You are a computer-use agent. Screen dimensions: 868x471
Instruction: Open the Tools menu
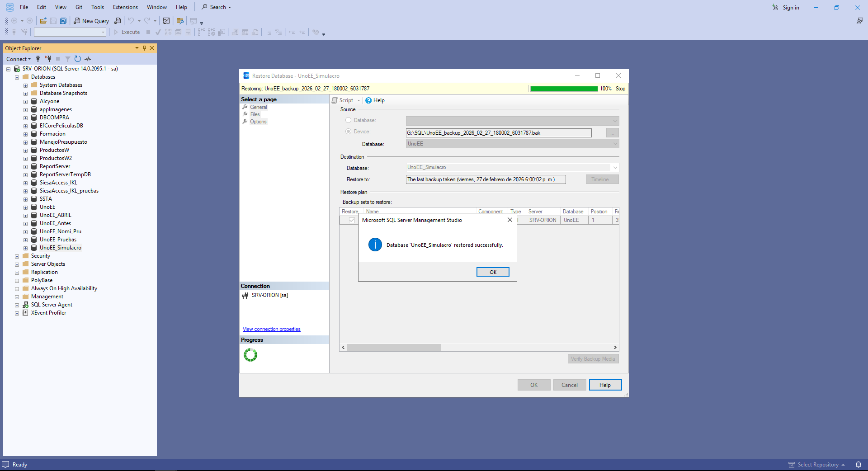click(x=97, y=7)
